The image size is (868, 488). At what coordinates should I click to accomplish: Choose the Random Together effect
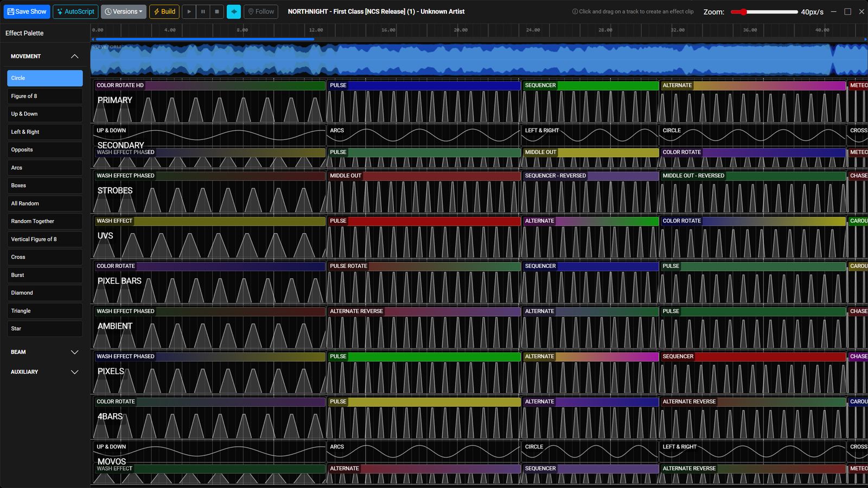[x=45, y=221]
